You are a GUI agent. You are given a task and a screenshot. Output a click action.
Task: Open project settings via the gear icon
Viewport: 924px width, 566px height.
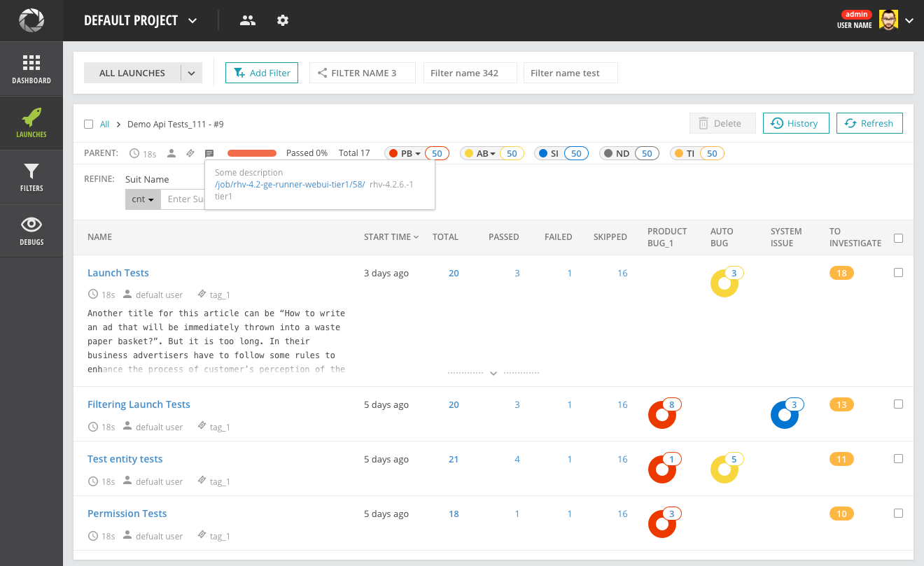click(282, 20)
